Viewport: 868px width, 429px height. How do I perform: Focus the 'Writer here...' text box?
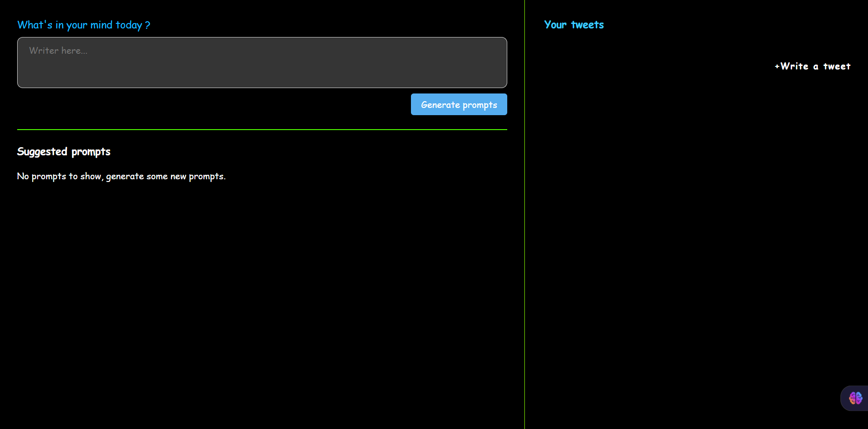tap(262, 62)
